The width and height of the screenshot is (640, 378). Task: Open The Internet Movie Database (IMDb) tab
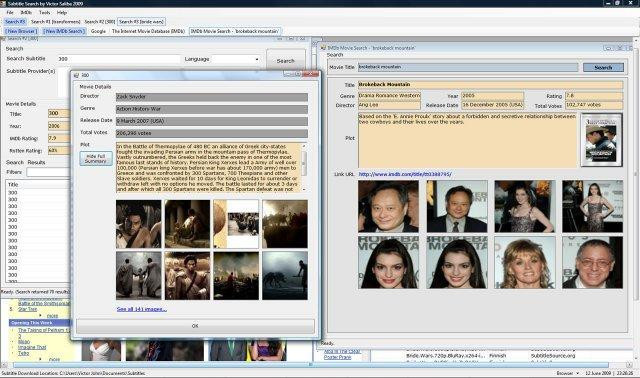coord(148,31)
